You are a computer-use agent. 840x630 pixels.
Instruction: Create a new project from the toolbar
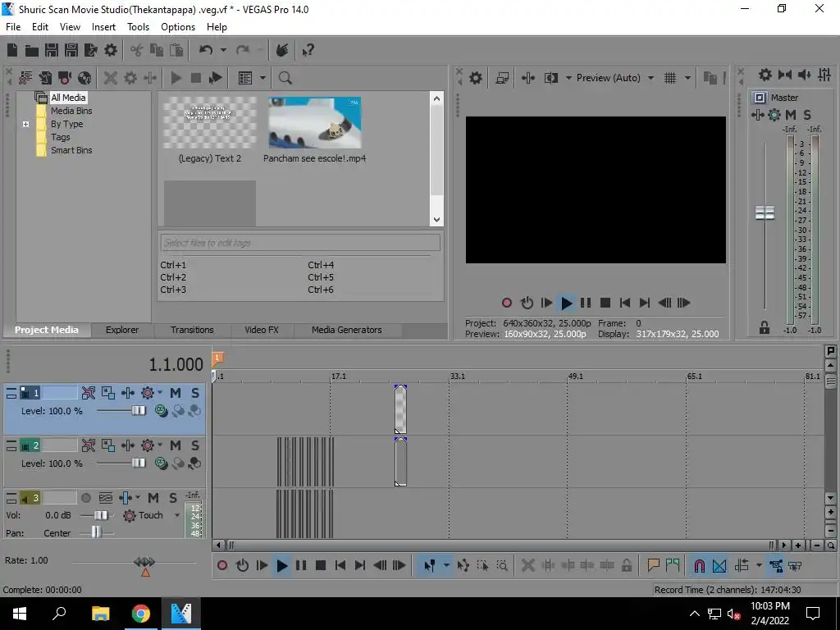tap(11, 50)
